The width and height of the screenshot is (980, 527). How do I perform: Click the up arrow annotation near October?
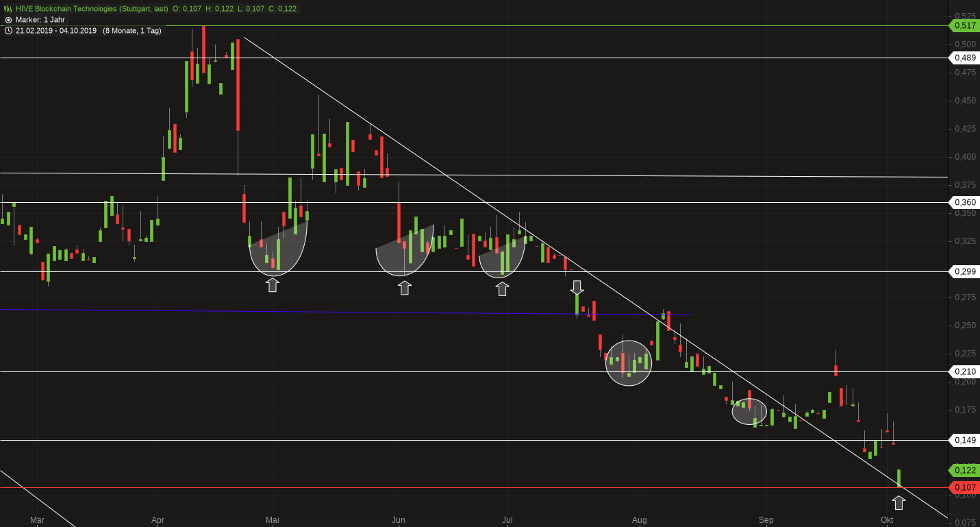[899, 502]
